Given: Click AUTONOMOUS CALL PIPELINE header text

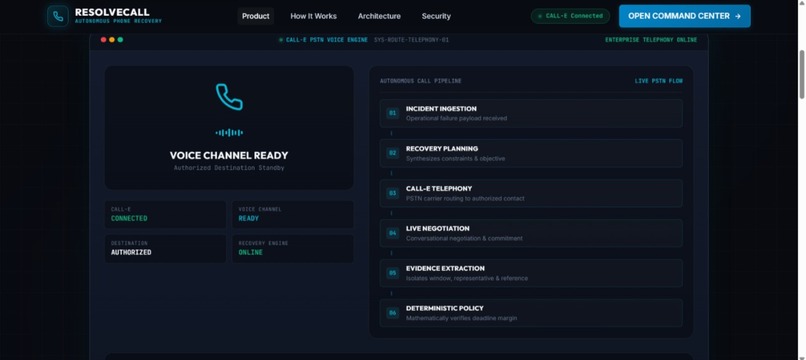Looking at the screenshot, I should click(420, 81).
